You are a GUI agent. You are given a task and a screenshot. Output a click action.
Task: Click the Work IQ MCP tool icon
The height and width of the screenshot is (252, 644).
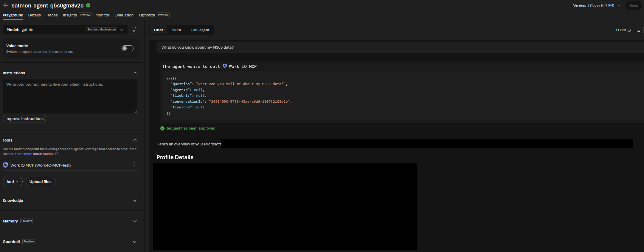[x=5, y=165]
